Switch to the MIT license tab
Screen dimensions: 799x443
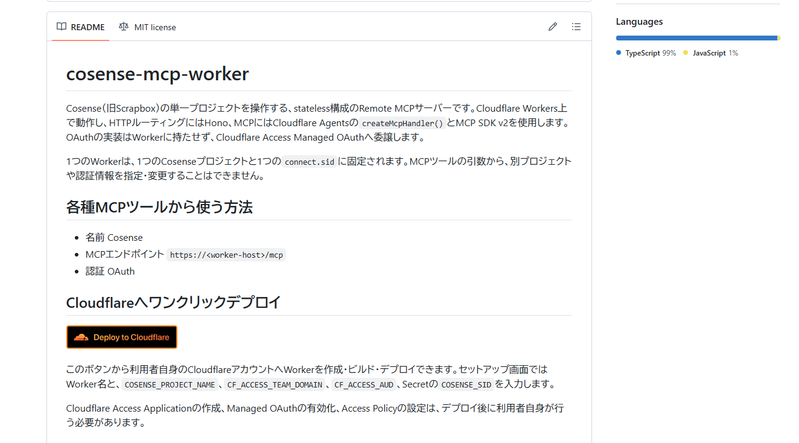[147, 27]
